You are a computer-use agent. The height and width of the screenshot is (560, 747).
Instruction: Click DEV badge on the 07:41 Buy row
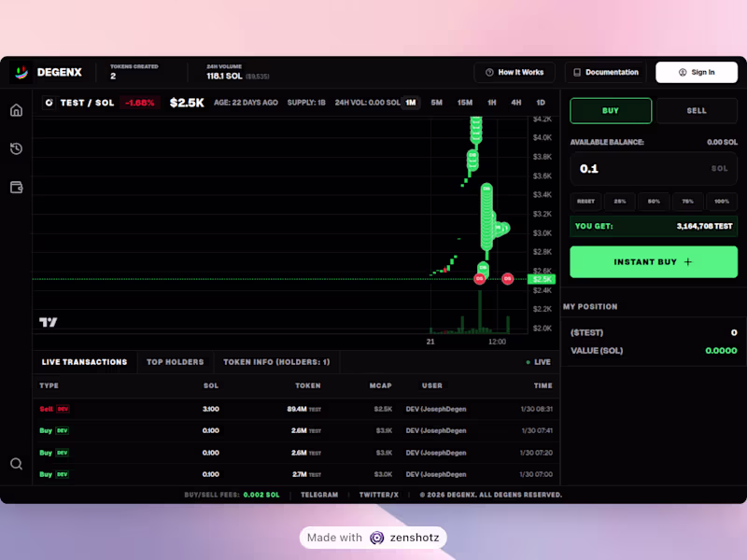pyautogui.click(x=63, y=430)
